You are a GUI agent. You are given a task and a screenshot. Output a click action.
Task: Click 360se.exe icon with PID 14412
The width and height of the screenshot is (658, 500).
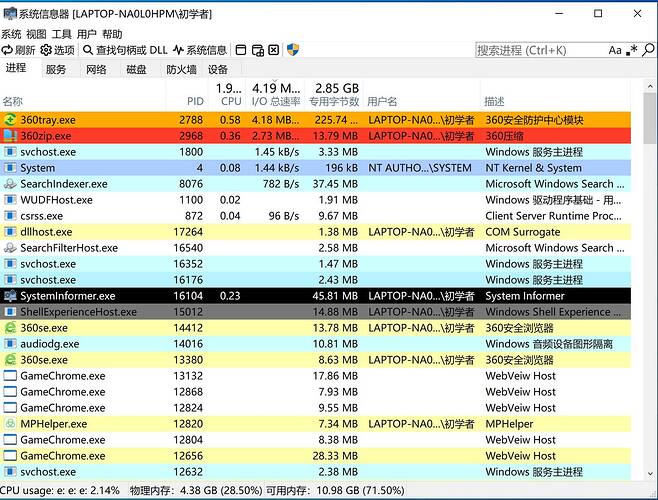coord(10,327)
